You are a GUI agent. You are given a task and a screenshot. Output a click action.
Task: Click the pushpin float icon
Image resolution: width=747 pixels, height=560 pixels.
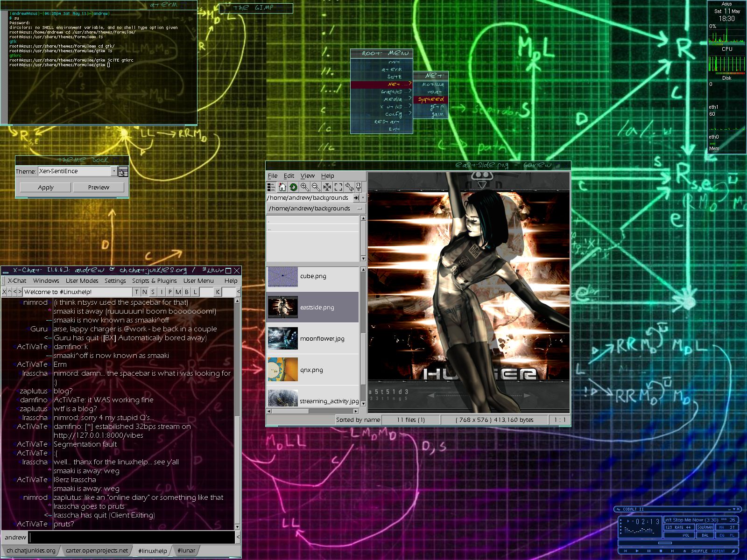click(359, 187)
